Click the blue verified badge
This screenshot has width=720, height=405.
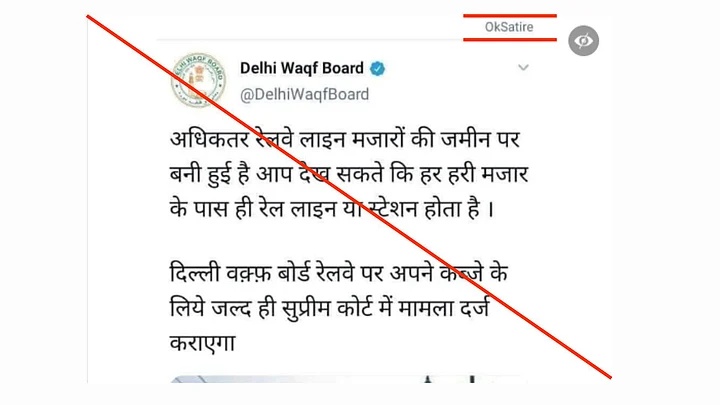tap(377, 68)
